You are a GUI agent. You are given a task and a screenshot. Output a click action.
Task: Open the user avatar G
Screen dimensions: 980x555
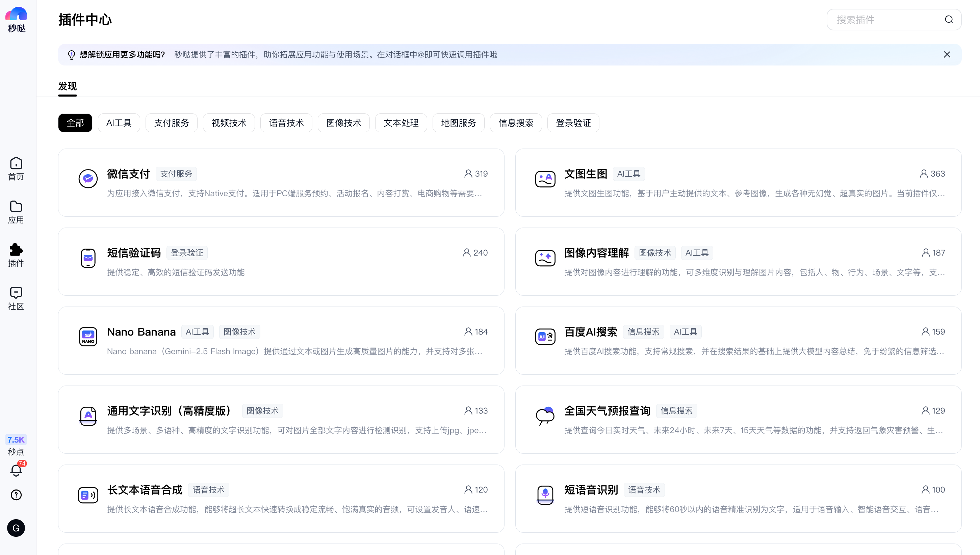click(x=16, y=528)
